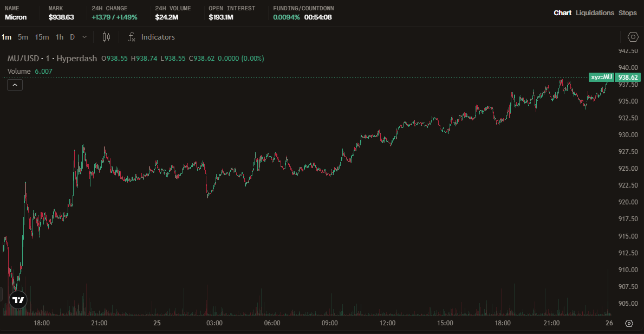Click the +13.79 / +1.49% 24h change

point(115,17)
